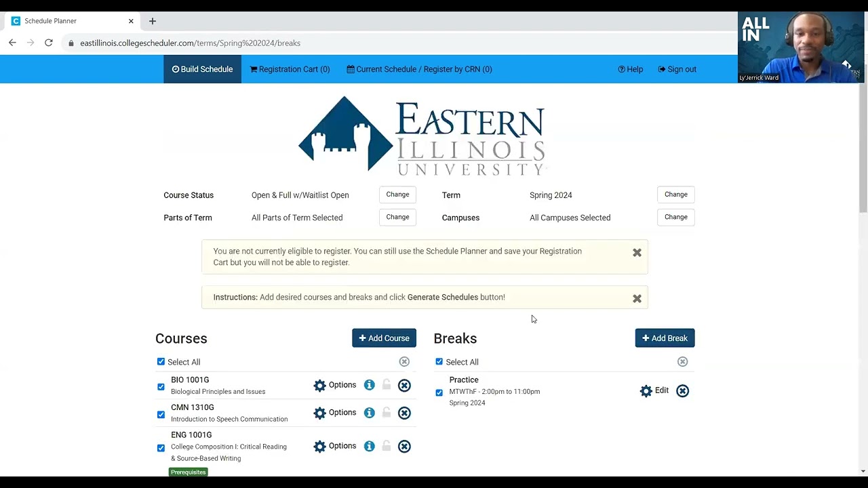This screenshot has height=488, width=868.
Task: Click the lock icon for CMN 1310G
Action: pyautogui.click(x=387, y=412)
